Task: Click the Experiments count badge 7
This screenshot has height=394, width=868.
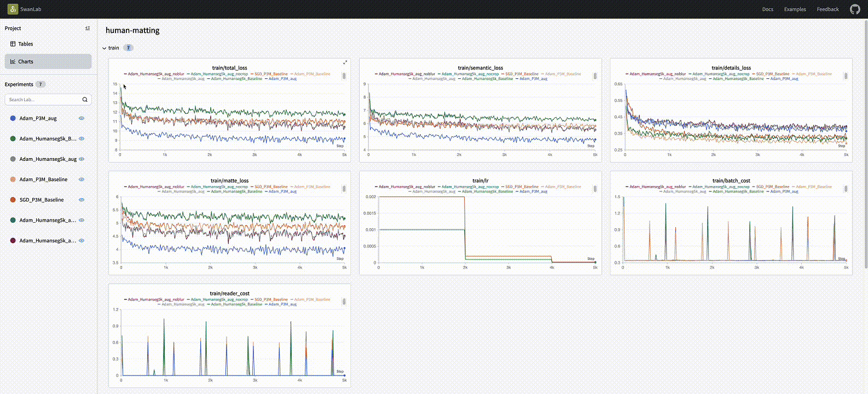Action: 40,84
